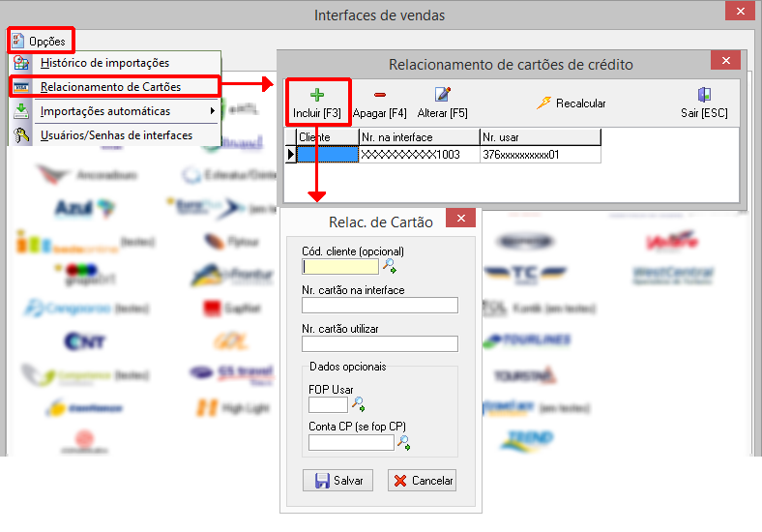This screenshot has width=762, height=532.
Task: Open lookup icon beside FOP Usar
Action: coord(359,404)
